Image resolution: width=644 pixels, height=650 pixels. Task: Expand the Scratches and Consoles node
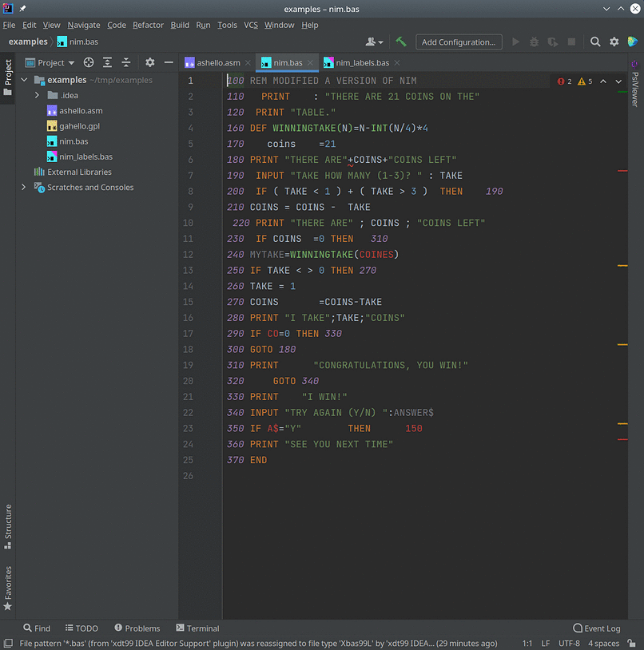22,187
